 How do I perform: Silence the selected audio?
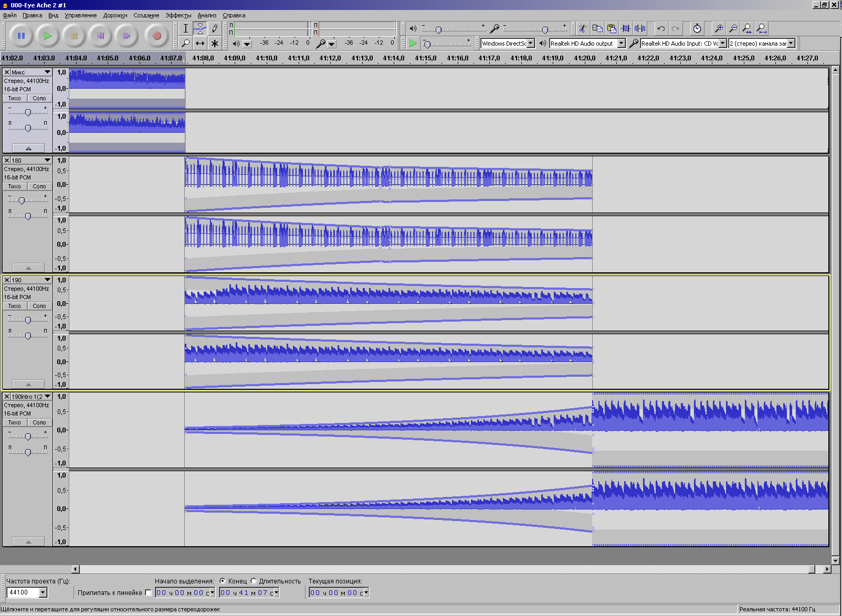click(x=640, y=28)
